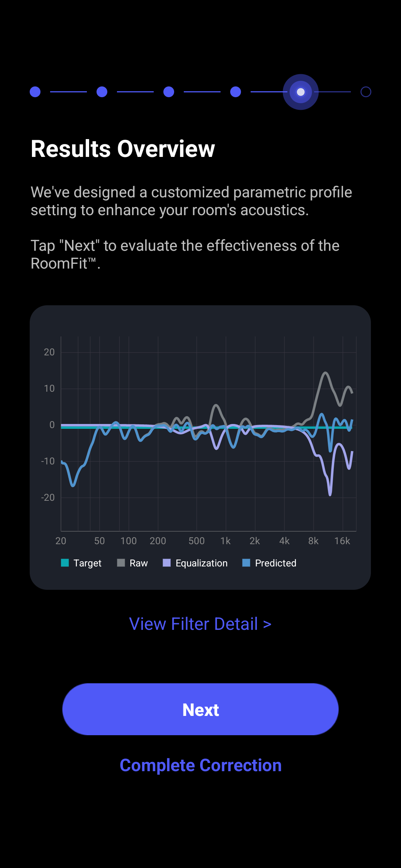
Task: Tap the second progress step dot
Action: pyautogui.click(x=102, y=92)
